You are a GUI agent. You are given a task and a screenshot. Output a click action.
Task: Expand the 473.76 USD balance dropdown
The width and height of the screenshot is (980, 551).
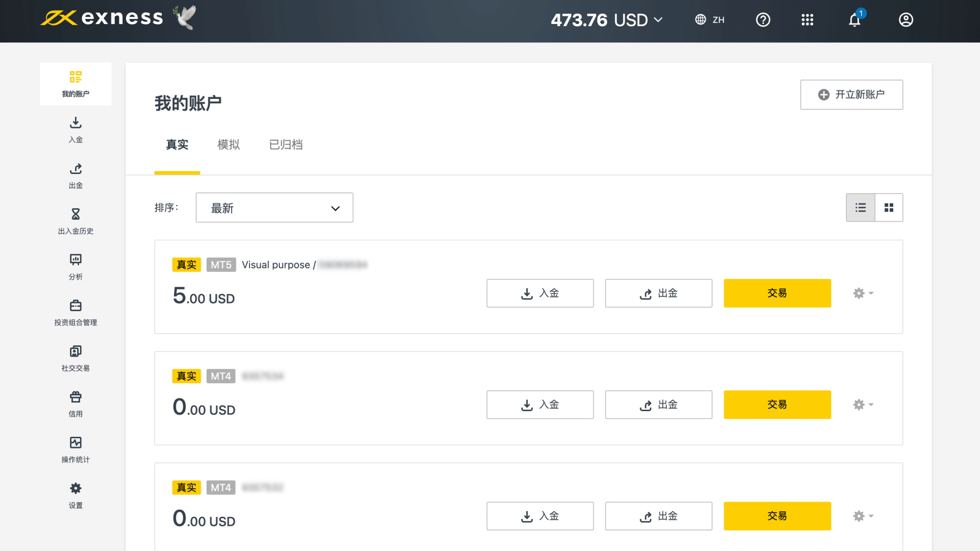pyautogui.click(x=606, y=20)
